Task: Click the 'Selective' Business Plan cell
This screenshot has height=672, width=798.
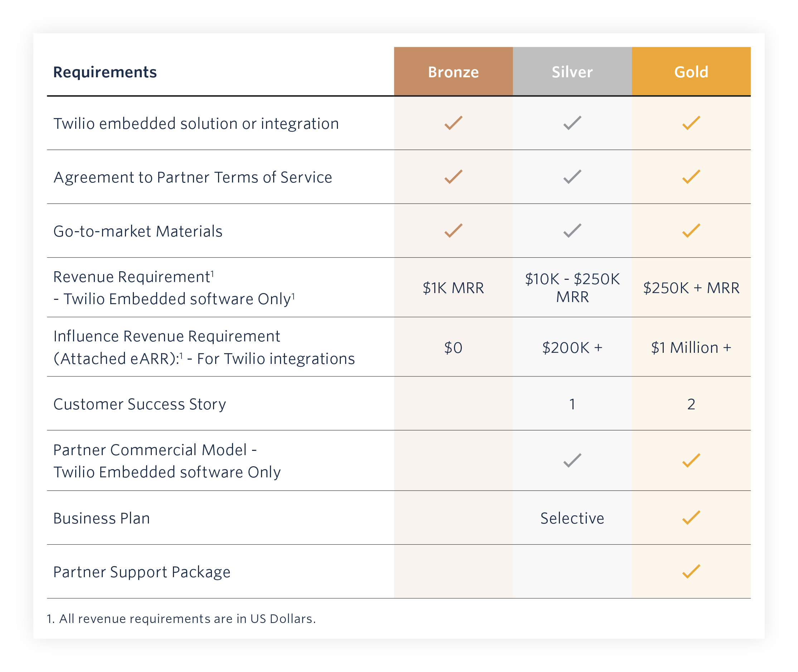Action: (572, 518)
